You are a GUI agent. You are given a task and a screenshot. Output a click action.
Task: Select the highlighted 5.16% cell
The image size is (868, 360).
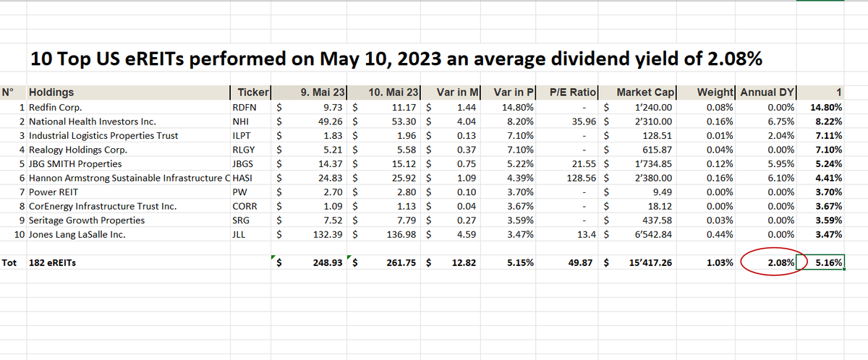[821, 263]
